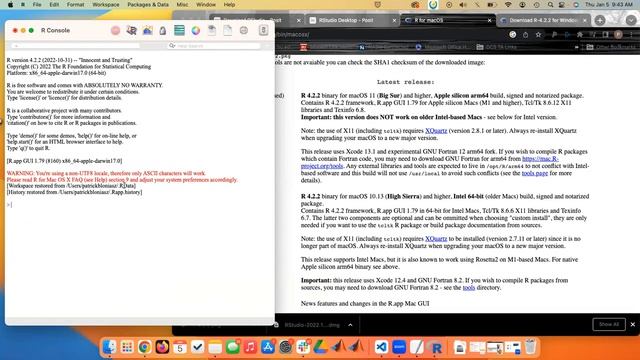
Task: Open the browser profile avatar
Action: pos(618,35)
